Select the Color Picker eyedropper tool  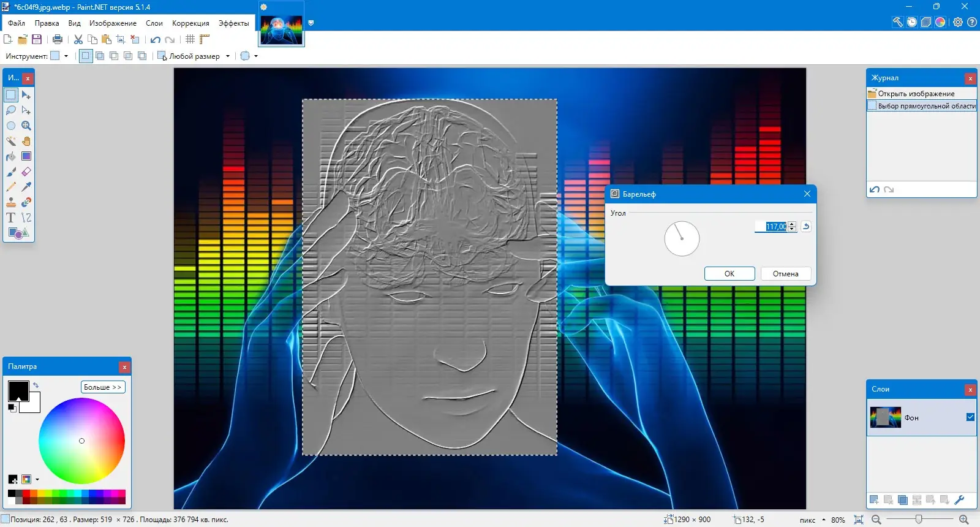coord(26,187)
